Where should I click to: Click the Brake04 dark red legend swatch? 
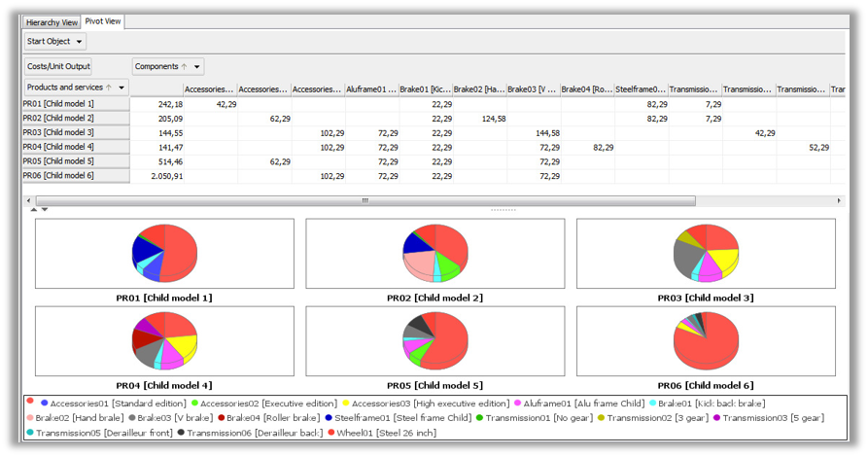tap(221, 418)
